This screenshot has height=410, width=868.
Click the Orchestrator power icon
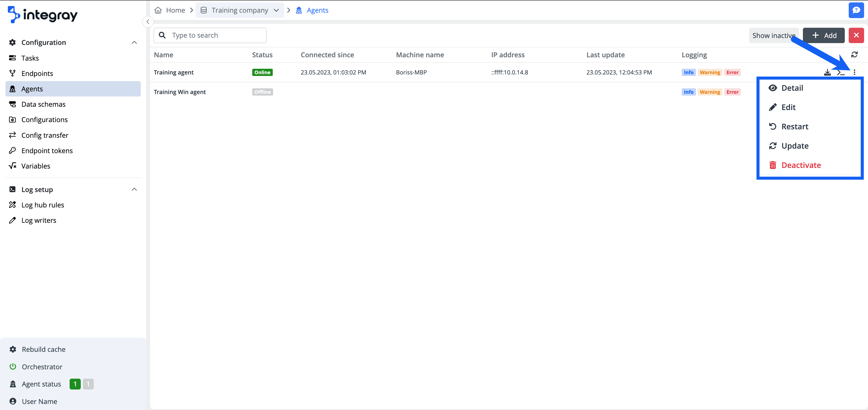click(x=13, y=367)
